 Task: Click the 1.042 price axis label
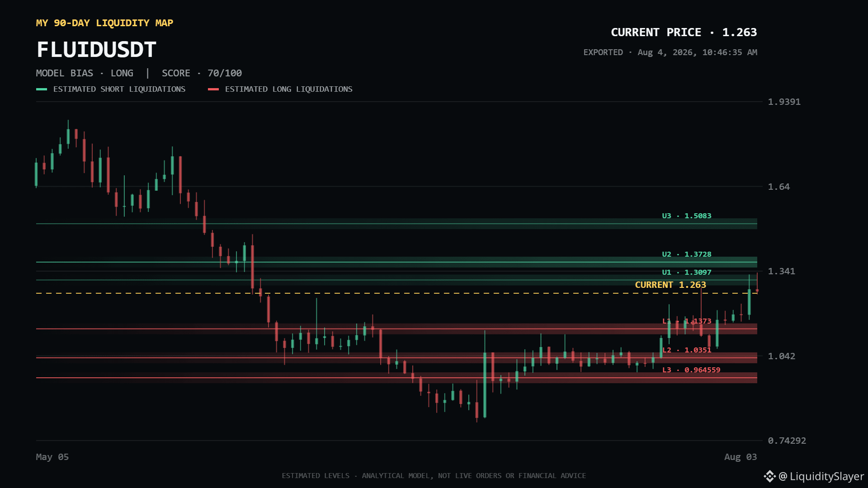[x=782, y=356]
